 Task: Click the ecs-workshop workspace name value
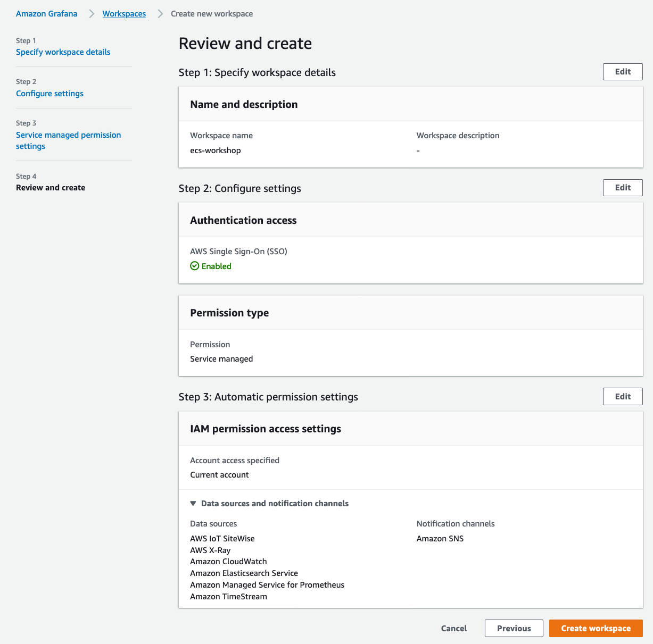point(216,150)
